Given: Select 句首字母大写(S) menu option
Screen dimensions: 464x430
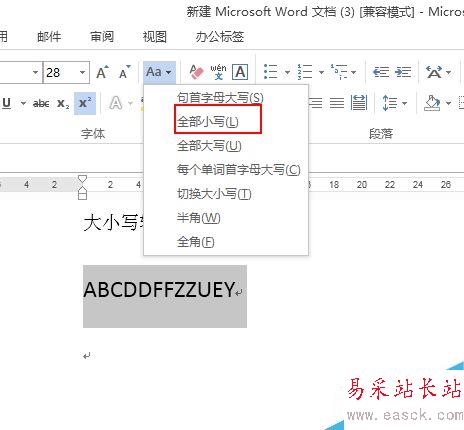Looking at the screenshot, I should (226, 98).
